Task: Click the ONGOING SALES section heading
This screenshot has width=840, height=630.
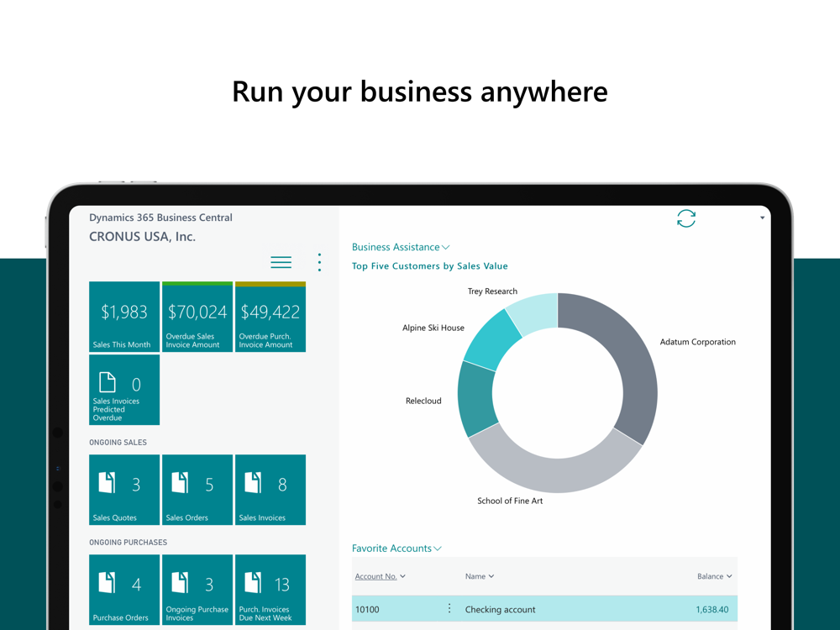Action: click(118, 443)
